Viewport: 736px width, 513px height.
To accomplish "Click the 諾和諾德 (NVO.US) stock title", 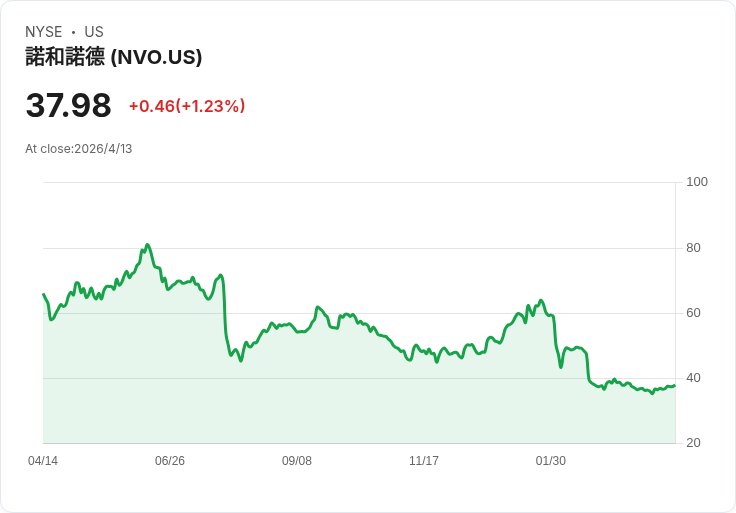I will (114, 57).
